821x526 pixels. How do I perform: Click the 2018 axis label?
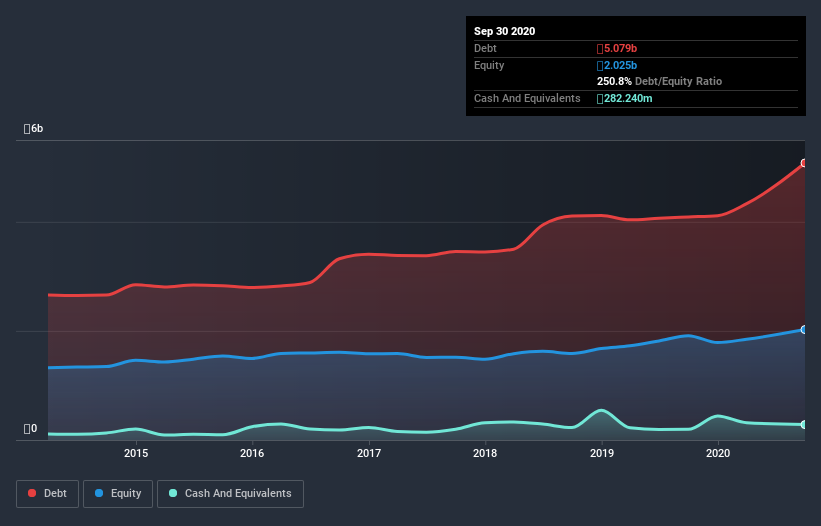click(485, 453)
